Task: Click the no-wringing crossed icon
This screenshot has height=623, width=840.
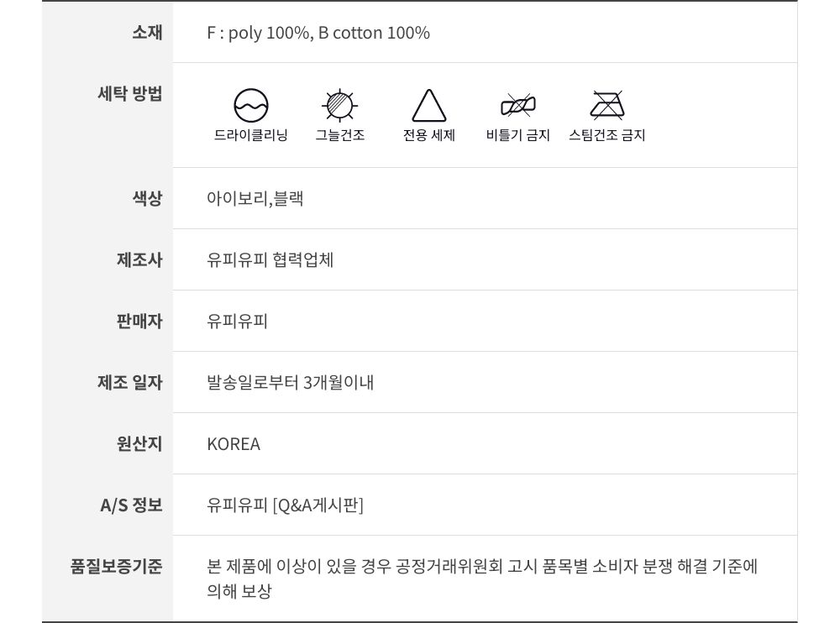Action: pyautogui.click(x=518, y=106)
